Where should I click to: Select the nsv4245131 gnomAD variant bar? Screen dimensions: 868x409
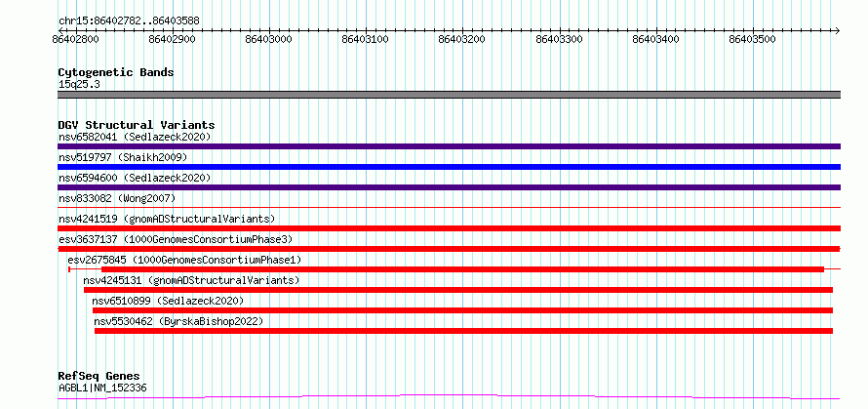[x=458, y=290]
